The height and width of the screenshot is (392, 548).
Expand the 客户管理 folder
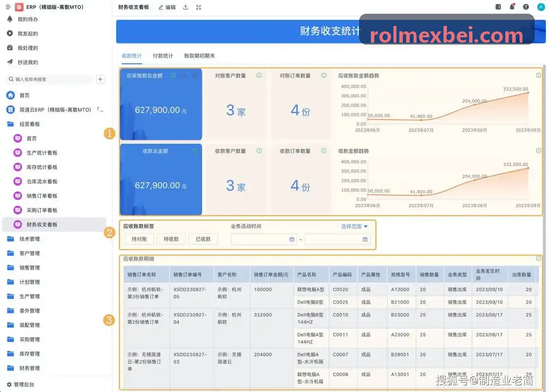30,253
